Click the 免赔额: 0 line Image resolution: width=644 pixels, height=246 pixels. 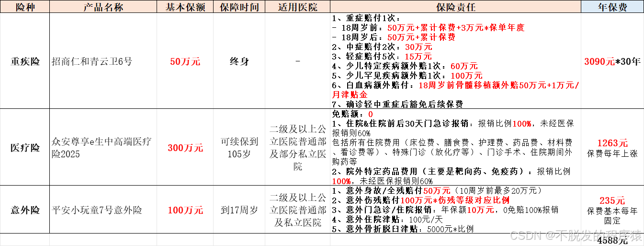click(352, 114)
